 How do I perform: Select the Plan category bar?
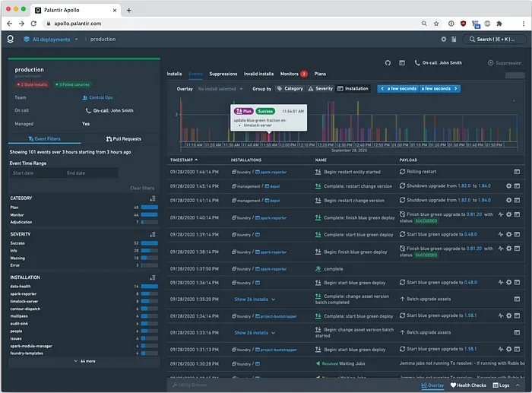click(x=148, y=207)
